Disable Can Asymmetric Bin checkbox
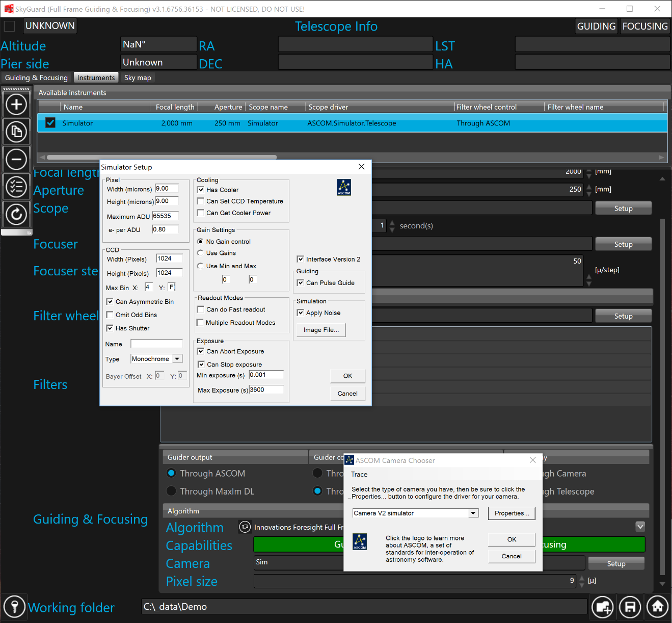This screenshot has width=672, height=623. 110,302
